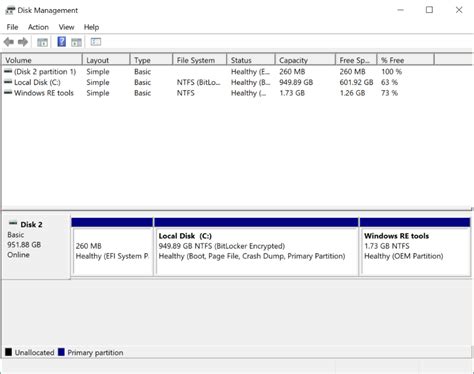This screenshot has height=374, width=474.
Task: Click the NTFS cell of Windows RE tools row
Action: point(186,93)
